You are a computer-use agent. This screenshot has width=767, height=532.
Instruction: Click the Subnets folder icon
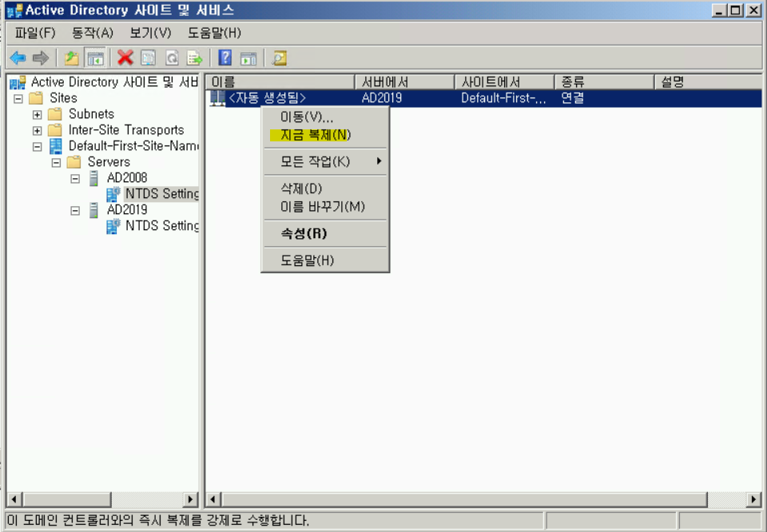pyautogui.click(x=55, y=114)
